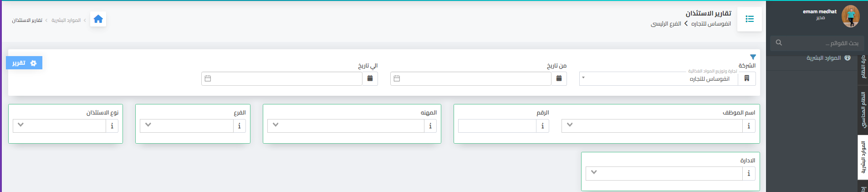Click emam medhat profile avatar
This screenshot has width=868, height=192.
(850, 16)
